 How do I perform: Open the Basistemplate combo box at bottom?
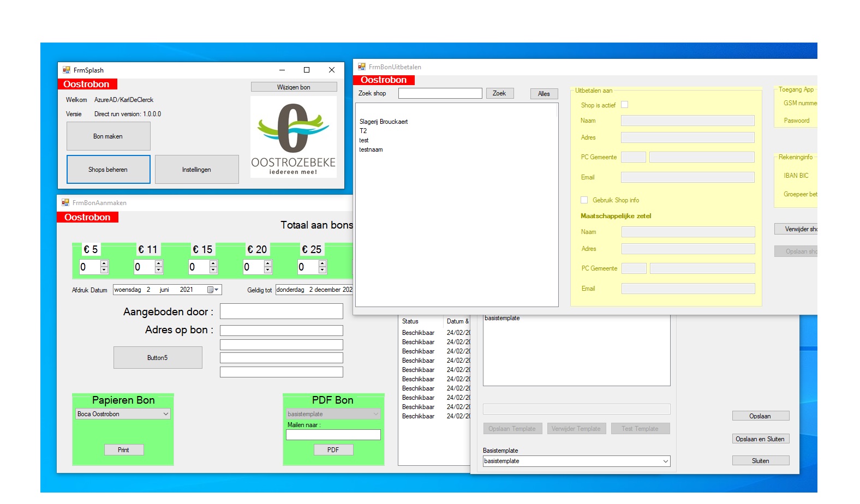665,461
